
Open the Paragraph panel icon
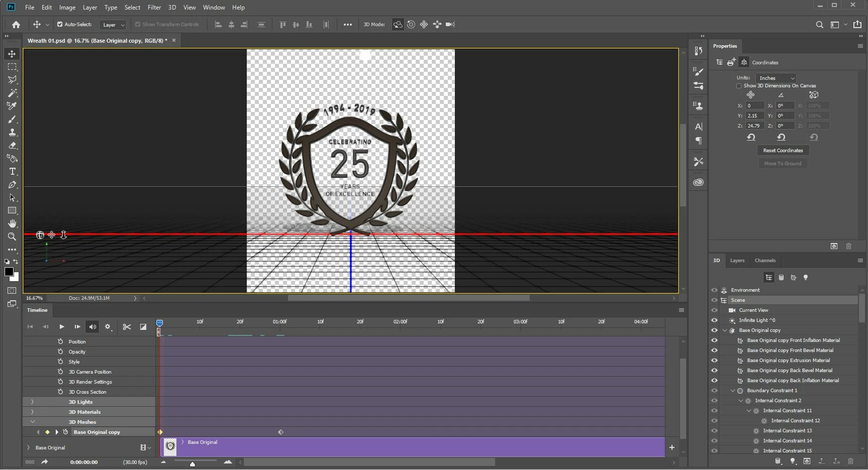699,141
